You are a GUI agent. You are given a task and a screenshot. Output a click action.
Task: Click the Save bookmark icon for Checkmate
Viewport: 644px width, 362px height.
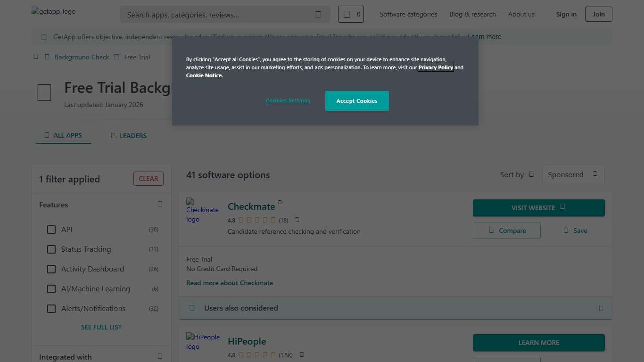coord(566,230)
